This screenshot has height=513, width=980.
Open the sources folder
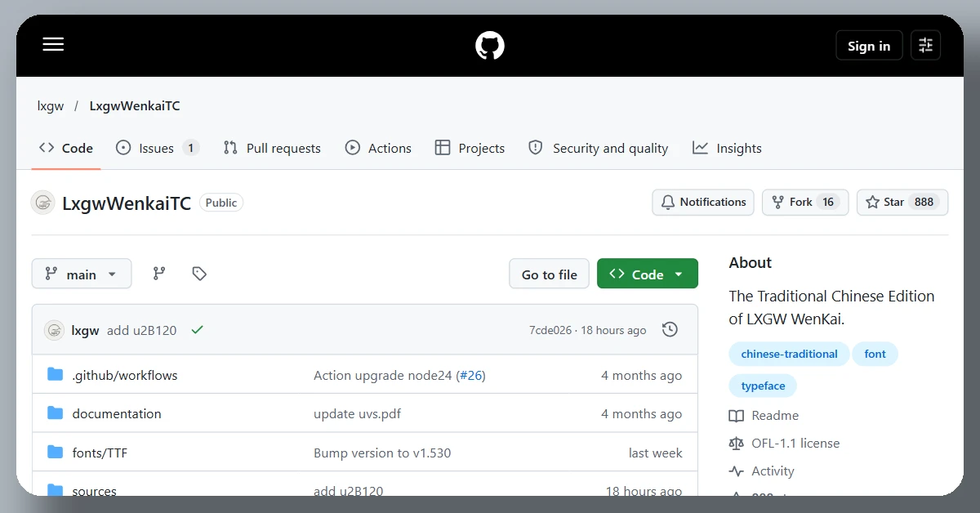95,491
